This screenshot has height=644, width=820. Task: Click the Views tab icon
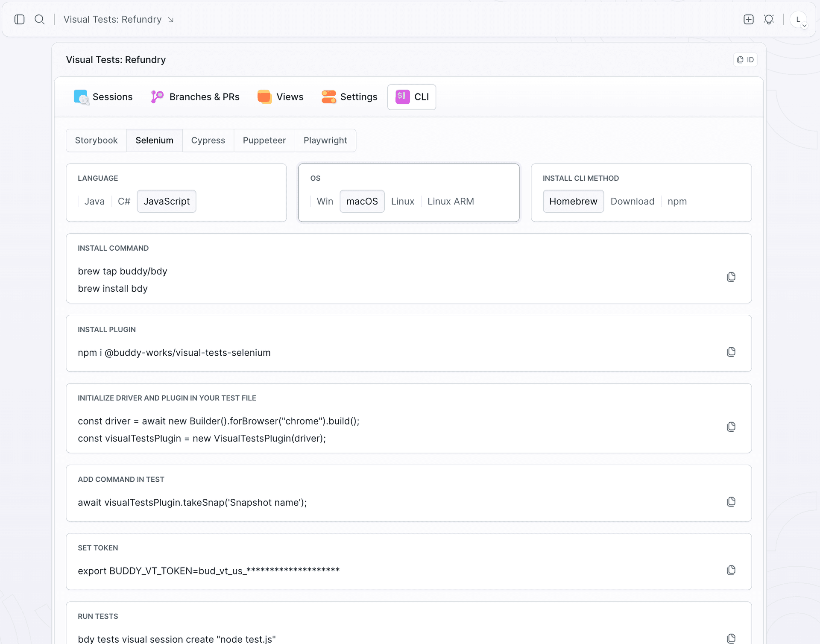click(x=264, y=97)
